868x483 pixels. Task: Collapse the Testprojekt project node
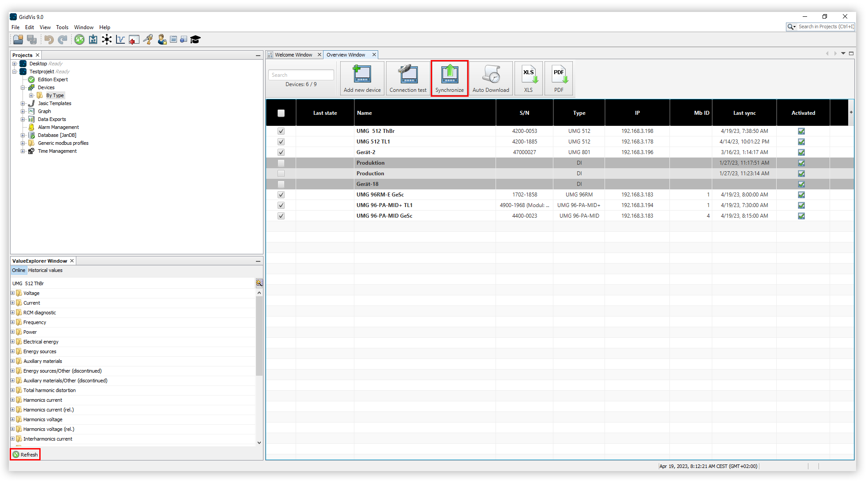point(15,72)
